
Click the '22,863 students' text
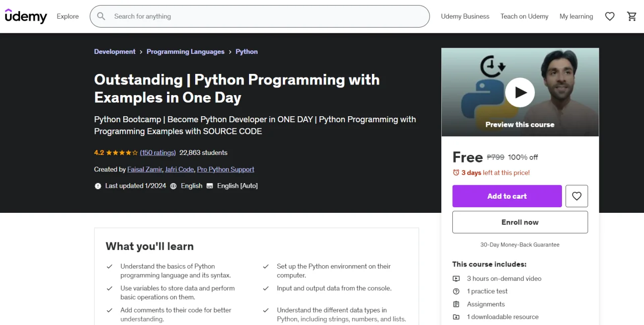[203, 153]
